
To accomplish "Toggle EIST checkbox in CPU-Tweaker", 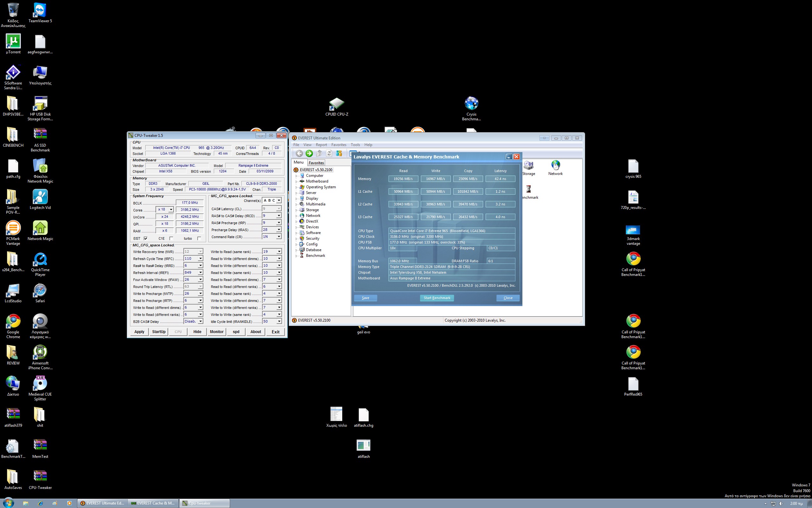I will tap(146, 238).
